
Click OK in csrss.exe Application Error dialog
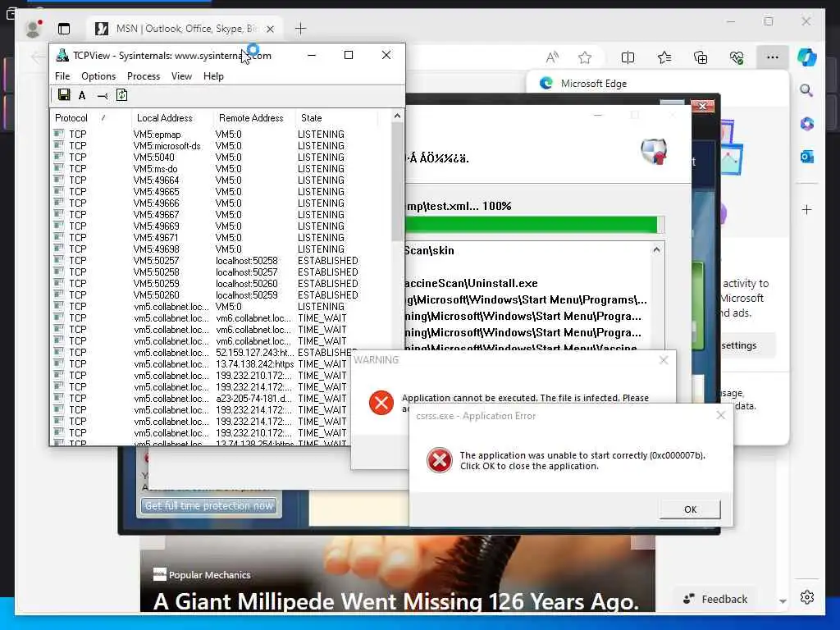690,509
